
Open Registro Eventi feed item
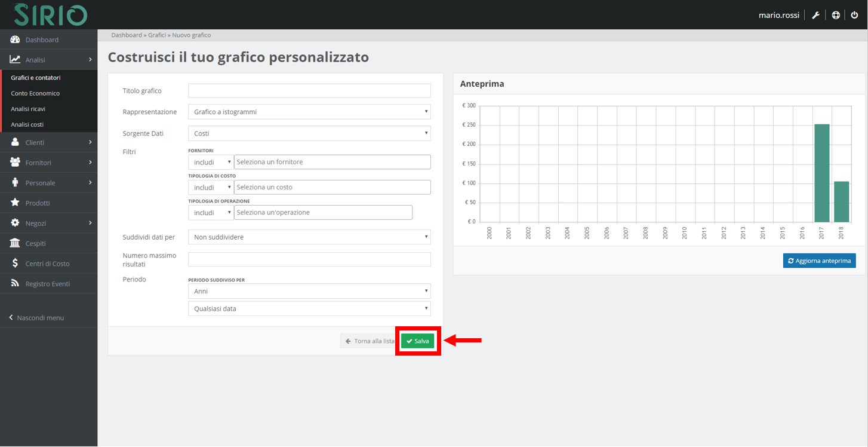coord(47,284)
